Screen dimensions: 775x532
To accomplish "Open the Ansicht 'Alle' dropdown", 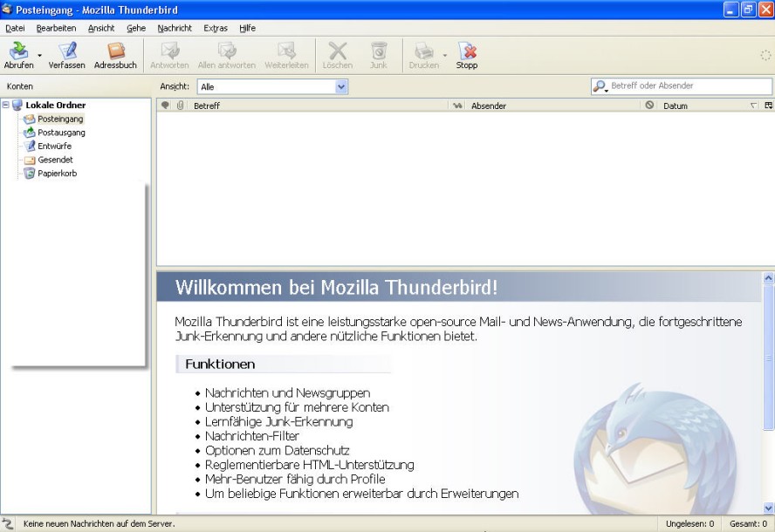I will pyautogui.click(x=272, y=87).
